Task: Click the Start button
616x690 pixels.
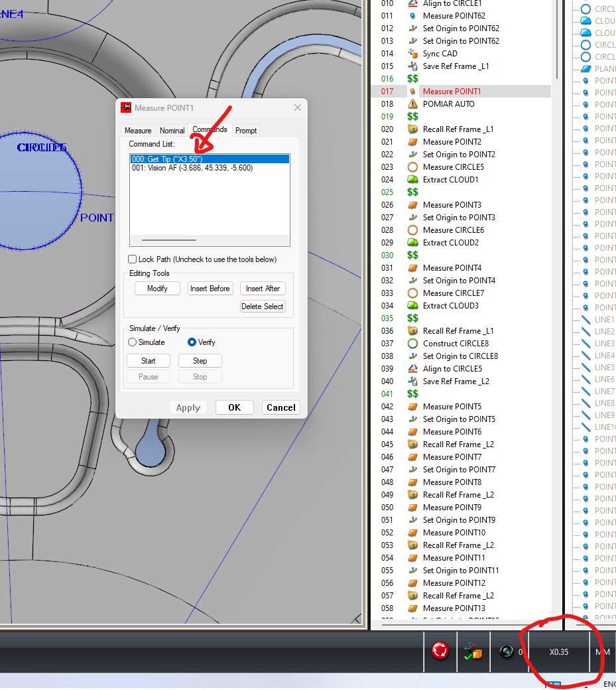Action: coord(148,360)
